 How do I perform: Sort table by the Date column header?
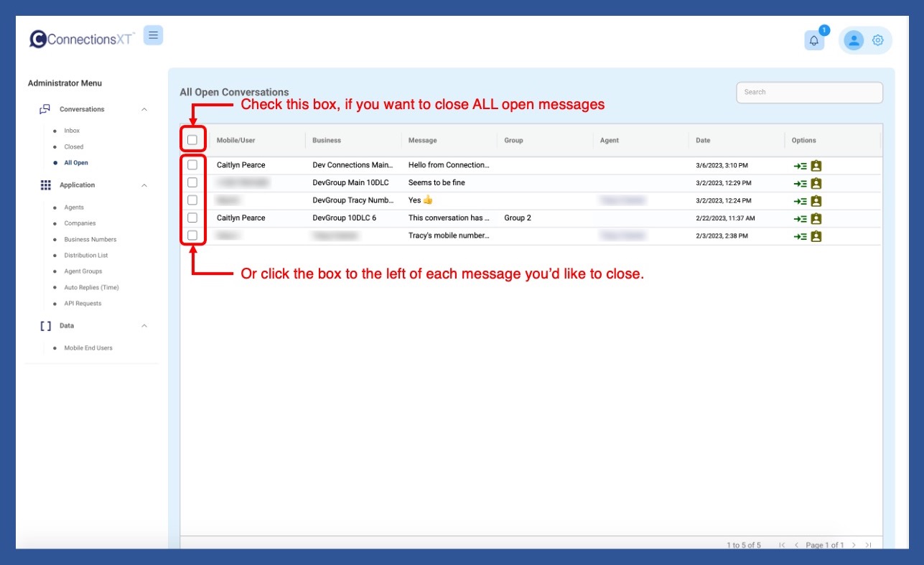coord(703,141)
